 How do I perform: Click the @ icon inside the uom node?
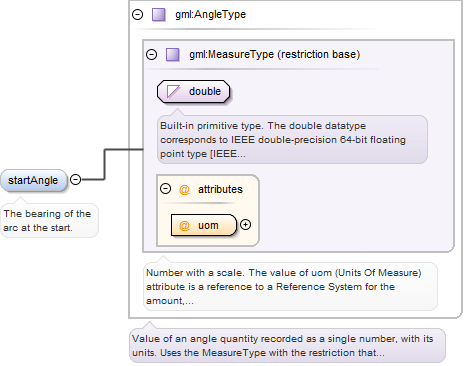(x=184, y=226)
